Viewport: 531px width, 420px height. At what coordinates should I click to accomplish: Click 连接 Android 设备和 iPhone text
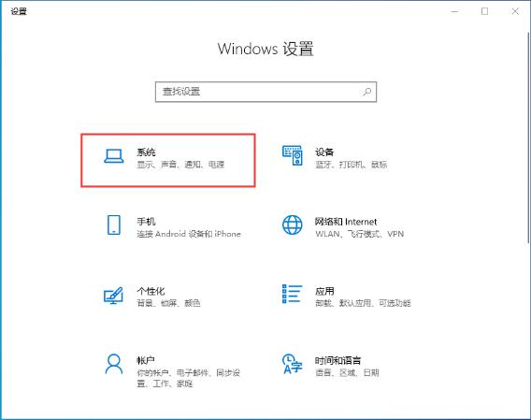click(x=189, y=234)
